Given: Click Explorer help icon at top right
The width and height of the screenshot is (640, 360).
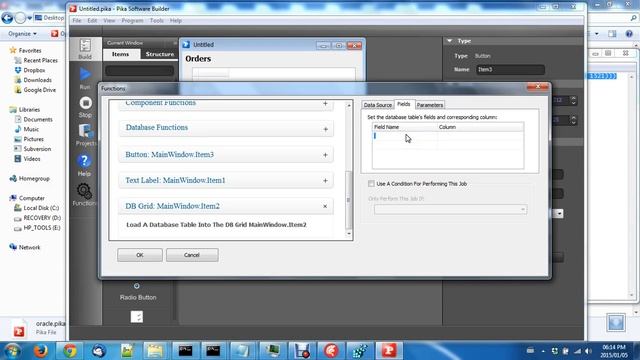Looking at the screenshot, I should [x=629, y=34].
